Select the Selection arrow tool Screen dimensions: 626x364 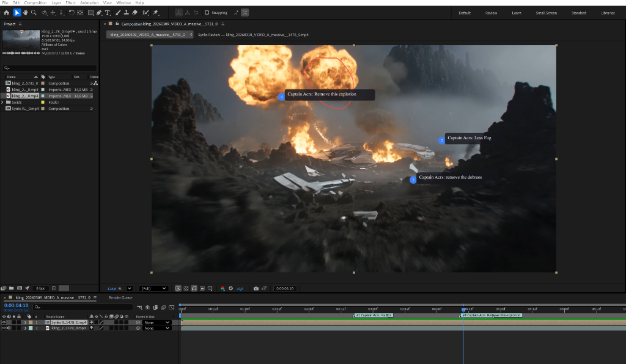pyautogui.click(x=17, y=13)
